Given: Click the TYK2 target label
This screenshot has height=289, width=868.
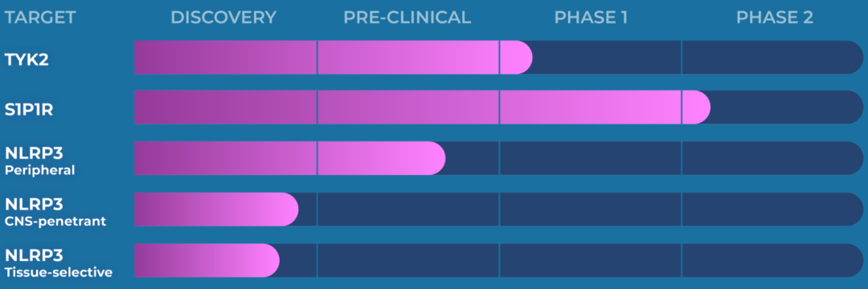Looking at the screenshot, I should 27,59.
